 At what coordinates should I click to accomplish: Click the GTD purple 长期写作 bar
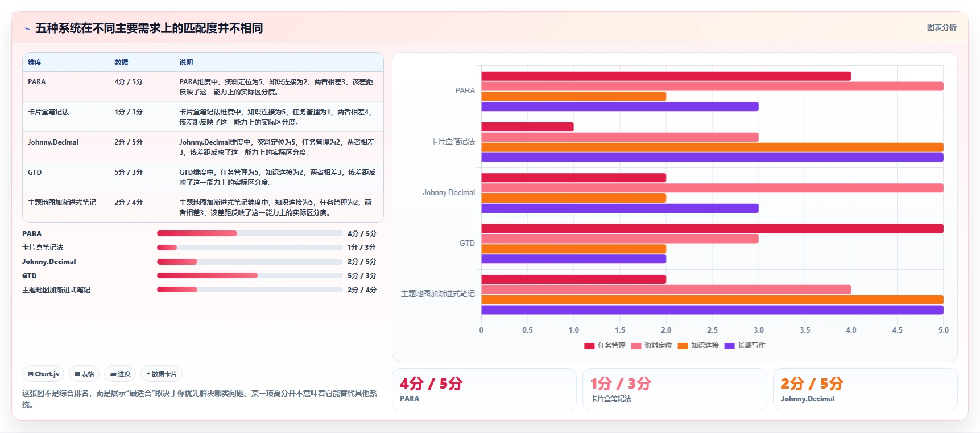pos(574,259)
